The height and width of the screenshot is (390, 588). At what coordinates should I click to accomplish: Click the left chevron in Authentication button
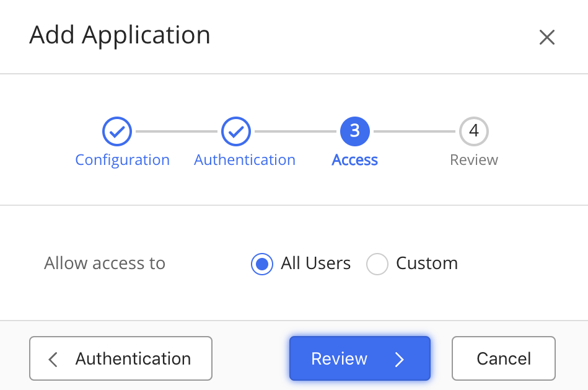coord(53,359)
